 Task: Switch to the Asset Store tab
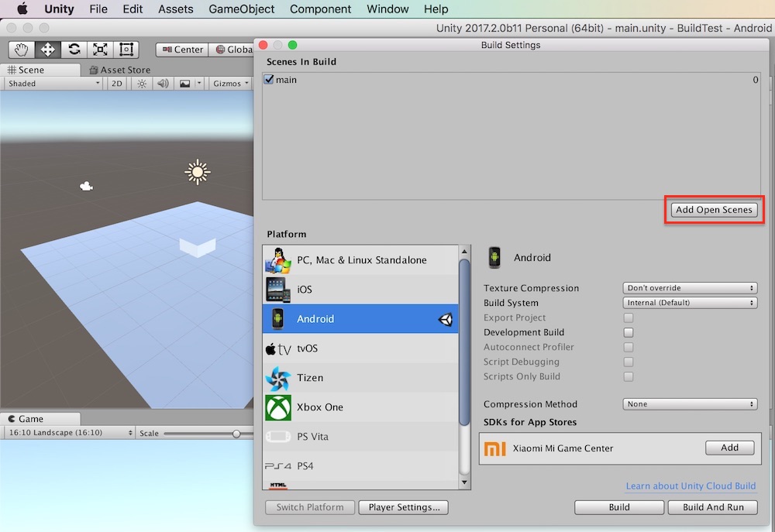point(119,70)
